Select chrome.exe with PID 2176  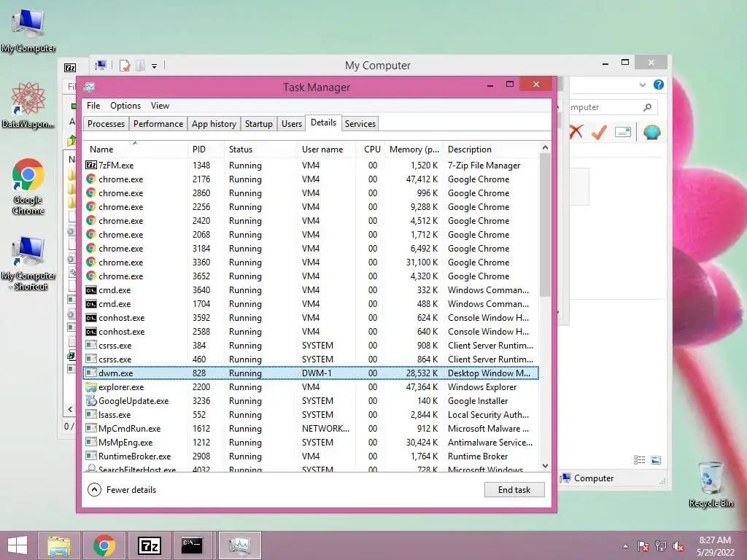click(311, 179)
